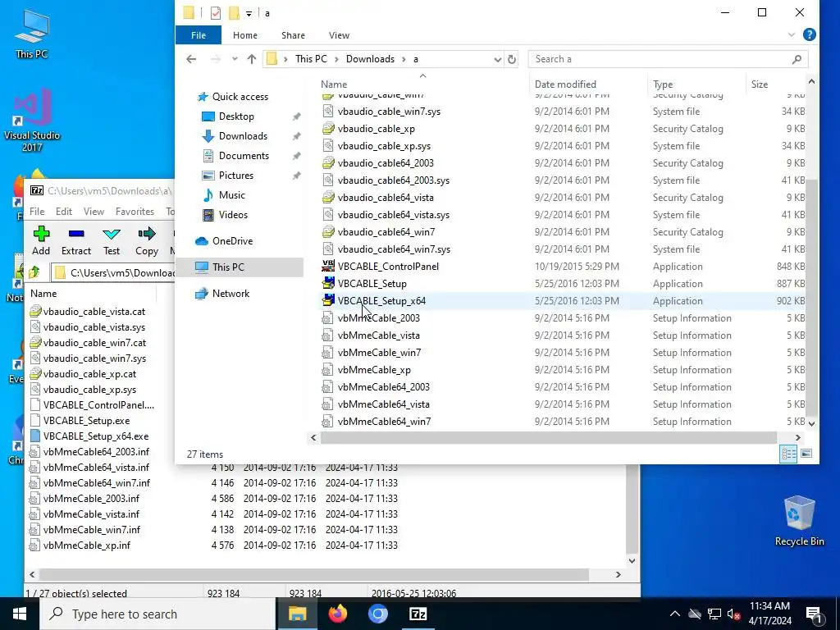
Task: Open the Favorites menu in 7-Zip
Action: pos(135,212)
